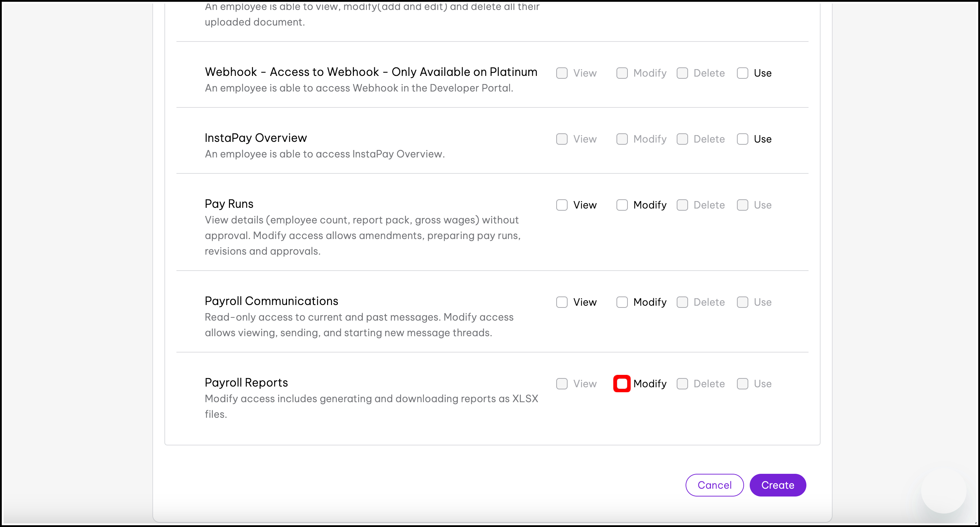Click Modify checkbox for InstaPay Overview
This screenshot has height=527, width=980.
pyautogui.click(x=622, y=139)
